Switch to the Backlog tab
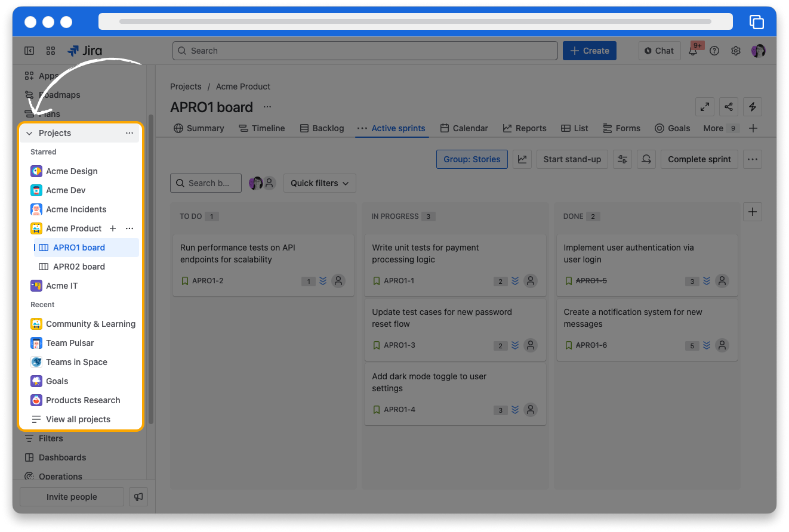Image resolution: width=789 pixels, height=532 pixels. (322, 128)
